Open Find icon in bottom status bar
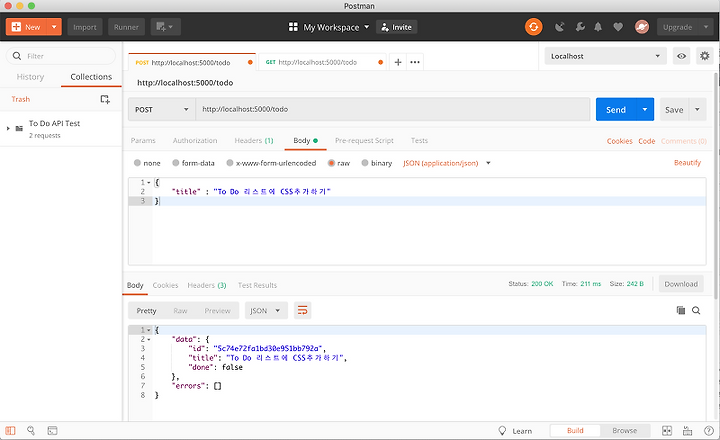This screenshot has width=720, height=440. click(31, 430)
